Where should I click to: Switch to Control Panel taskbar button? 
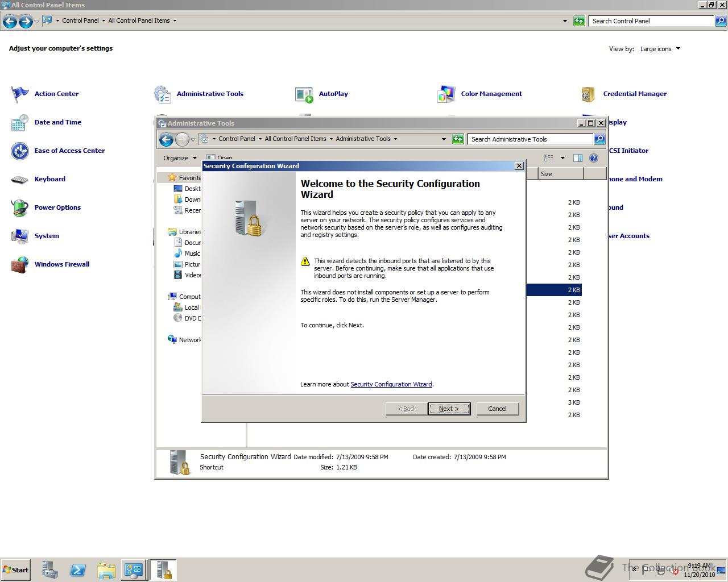click(x=134, y=570)
